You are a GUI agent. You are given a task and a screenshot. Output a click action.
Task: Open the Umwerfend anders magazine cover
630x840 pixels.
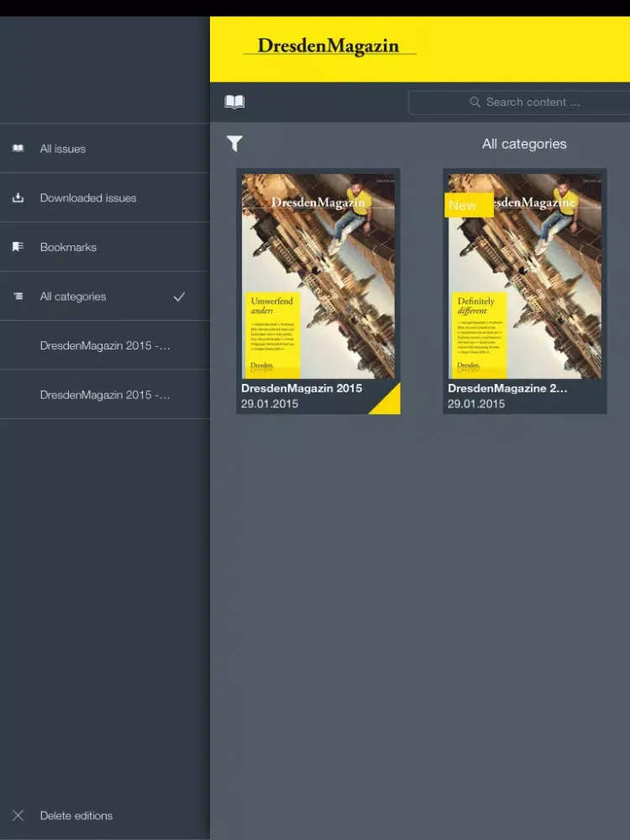pos(318,276)
